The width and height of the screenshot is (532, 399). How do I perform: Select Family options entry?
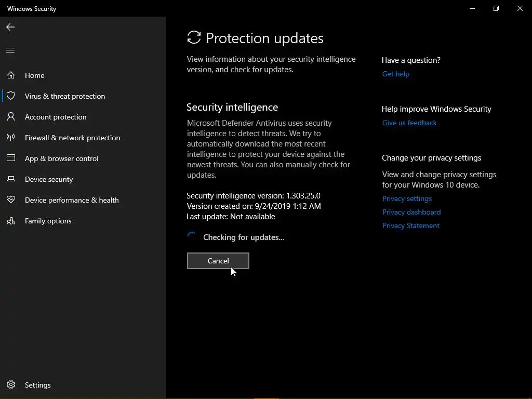[x=48, y=221]
